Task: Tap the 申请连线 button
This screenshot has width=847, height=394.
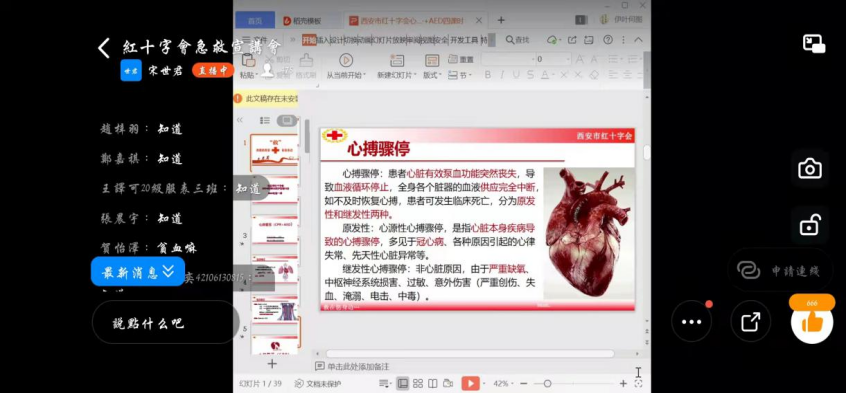Action: tap(779, 270)
